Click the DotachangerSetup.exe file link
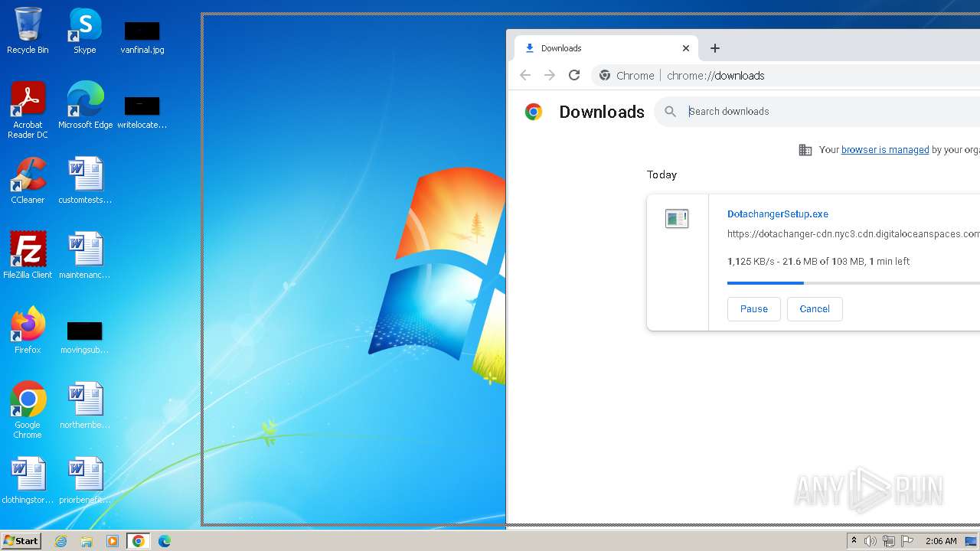This screenshot has width=980, height=551. (x=778, y=214)
